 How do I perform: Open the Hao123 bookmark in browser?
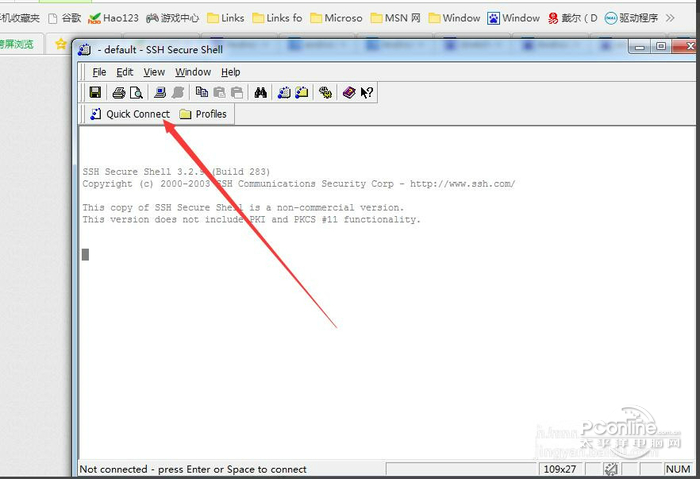(113, 18)
